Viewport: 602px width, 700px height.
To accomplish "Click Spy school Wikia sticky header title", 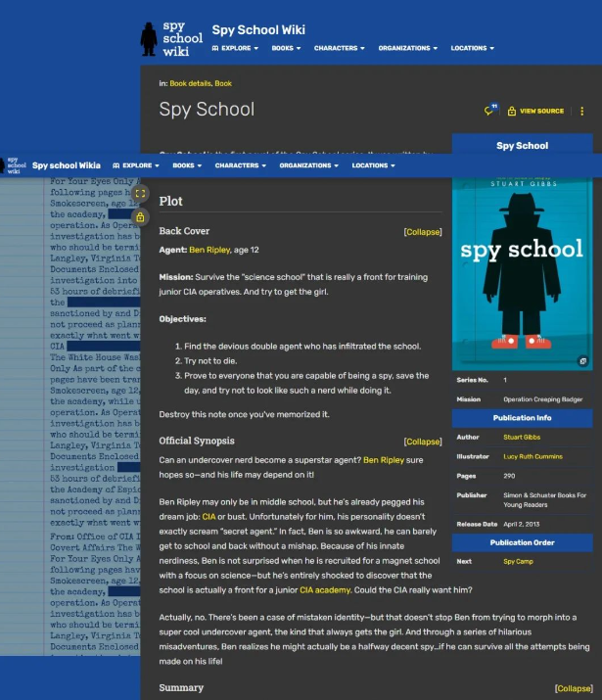I will pos(66,165).
